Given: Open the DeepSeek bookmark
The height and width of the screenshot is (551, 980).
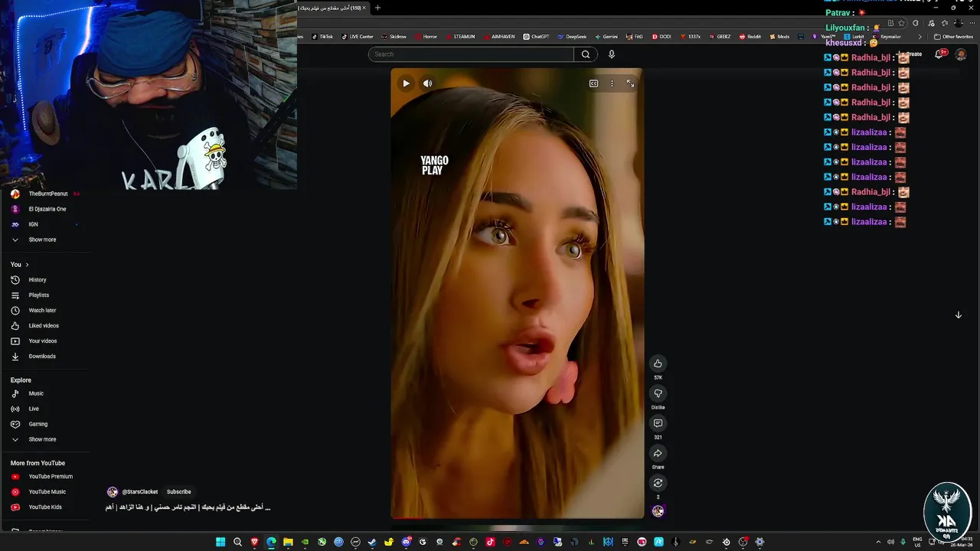Looking at the screenshot, I should (x=572, y=37).
